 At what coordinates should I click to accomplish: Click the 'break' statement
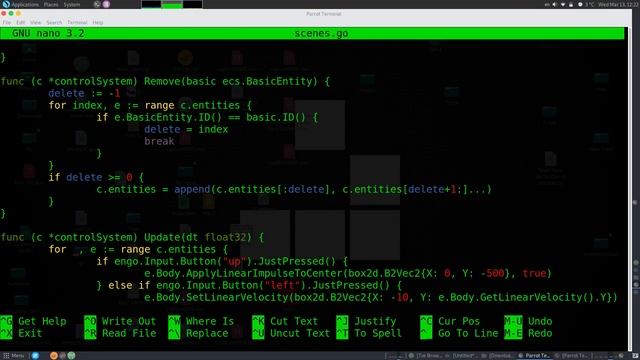point(159,141)
